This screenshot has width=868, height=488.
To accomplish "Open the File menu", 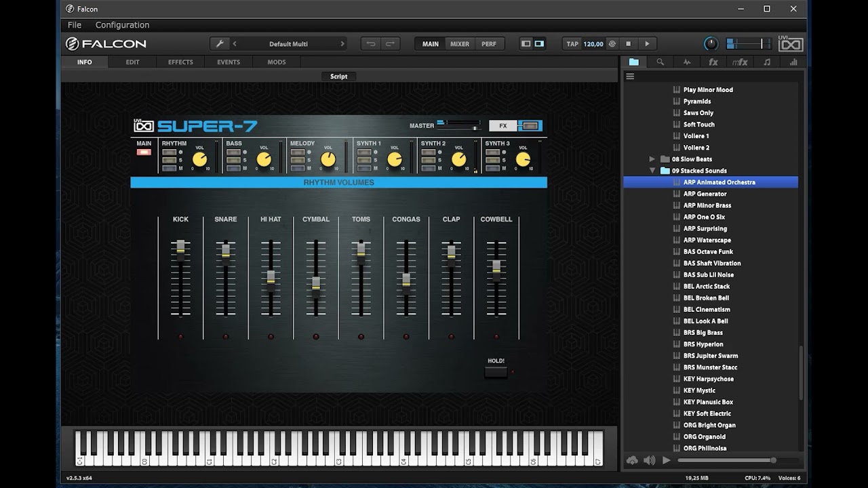I will [75, 25].
